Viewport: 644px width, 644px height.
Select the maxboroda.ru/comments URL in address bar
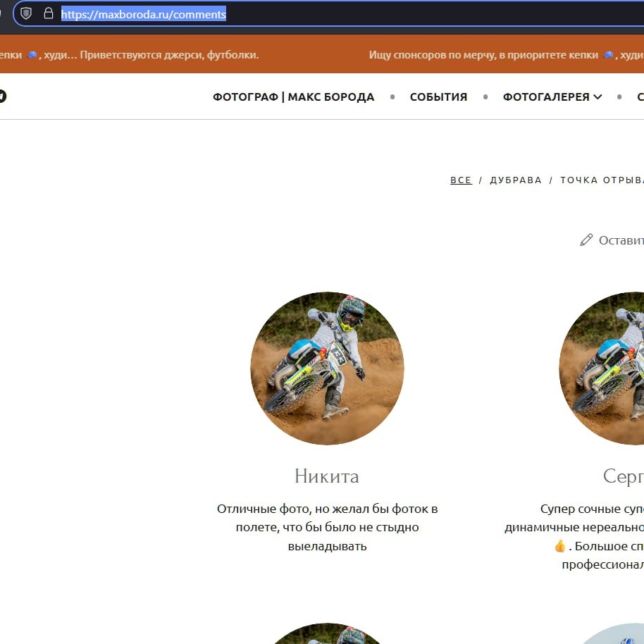143,14
